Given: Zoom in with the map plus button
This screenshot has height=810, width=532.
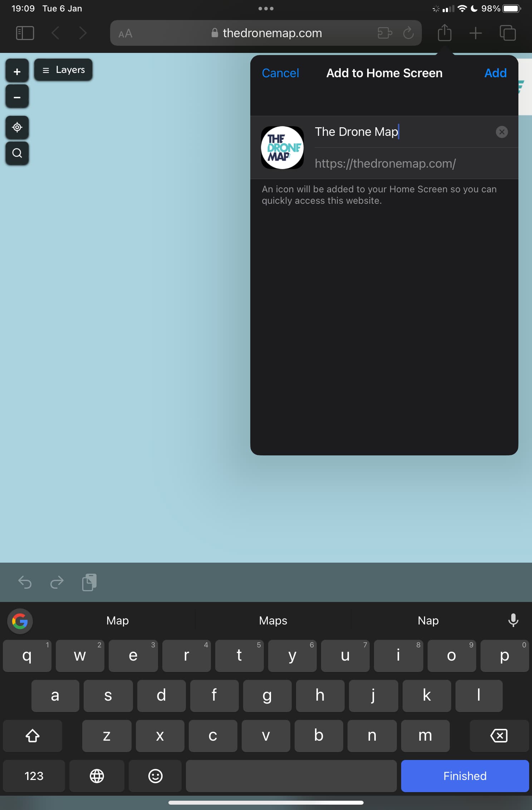Looking at the screenshot, I should [x=17, y=71].
